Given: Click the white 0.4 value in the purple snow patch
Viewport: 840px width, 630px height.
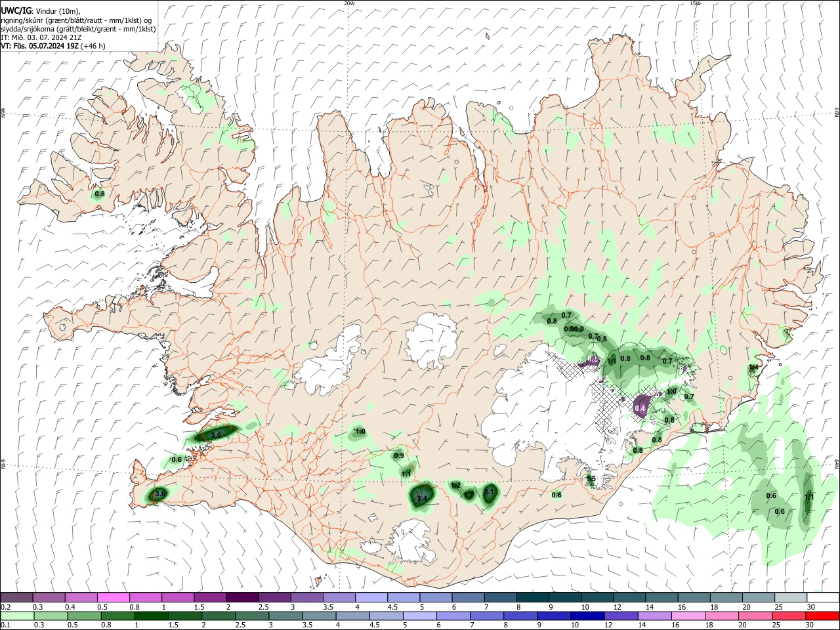Looking at the screenshot, I should pos(641,409).
